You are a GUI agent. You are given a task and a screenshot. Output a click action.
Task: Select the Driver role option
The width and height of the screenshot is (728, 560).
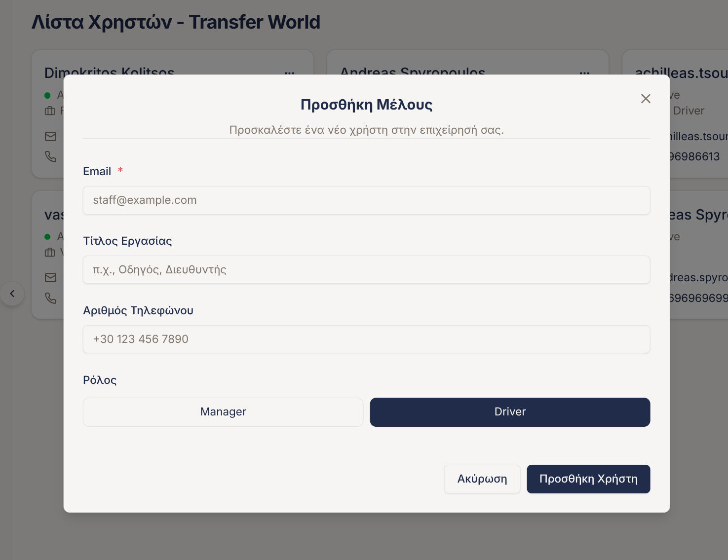(510, 412)
